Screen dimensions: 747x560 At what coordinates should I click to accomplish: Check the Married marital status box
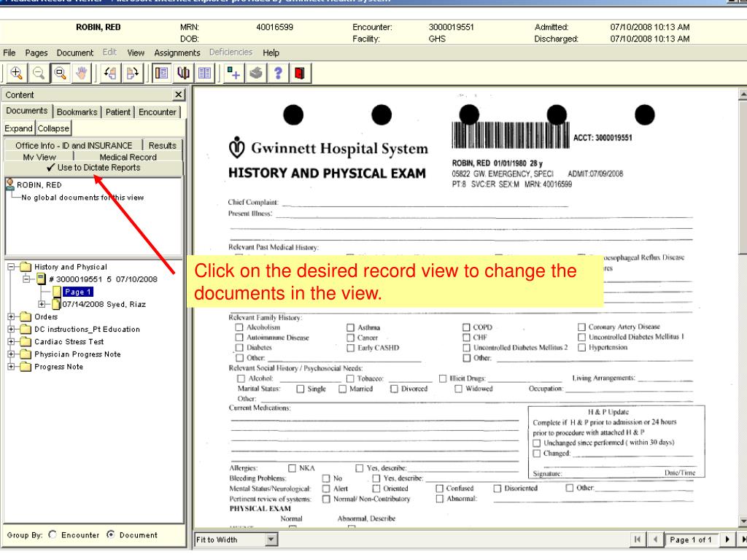pyautogui.click(x=343, y=389)
